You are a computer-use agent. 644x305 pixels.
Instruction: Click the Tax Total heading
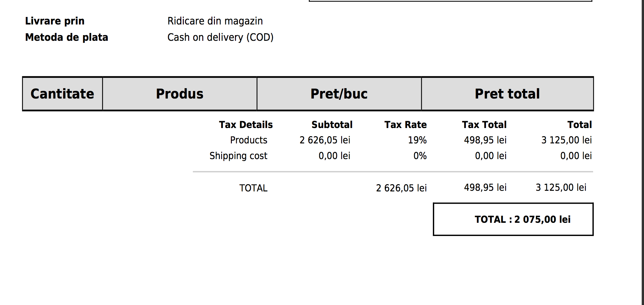484,125
